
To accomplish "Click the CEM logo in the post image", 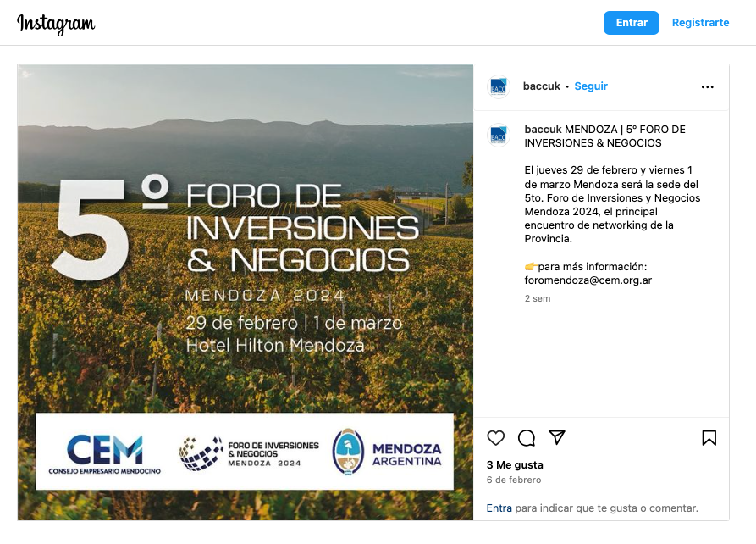I will click(x=104, y=453).
